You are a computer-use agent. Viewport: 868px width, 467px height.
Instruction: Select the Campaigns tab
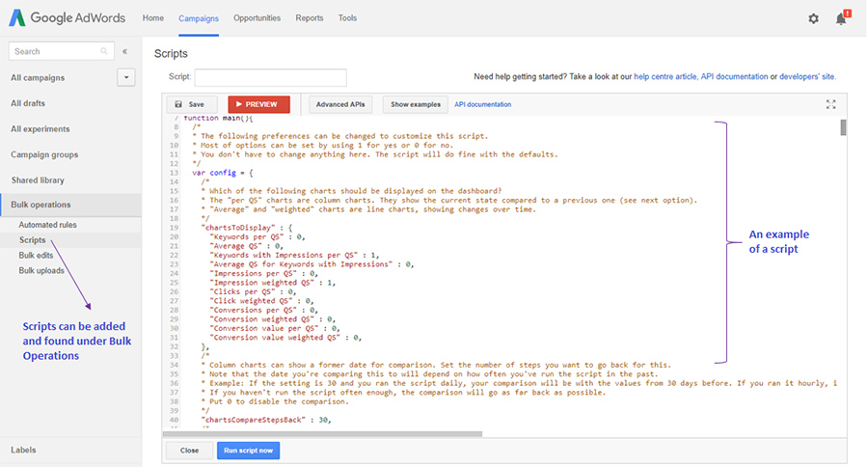pos(198,18)
